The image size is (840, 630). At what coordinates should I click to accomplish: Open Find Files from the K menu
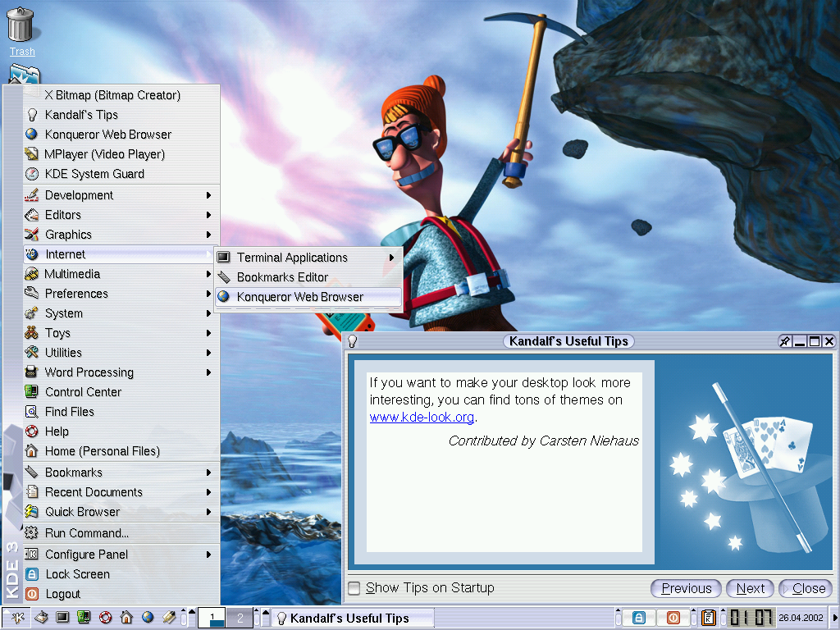pyautogui.click(x=121, y=412)
